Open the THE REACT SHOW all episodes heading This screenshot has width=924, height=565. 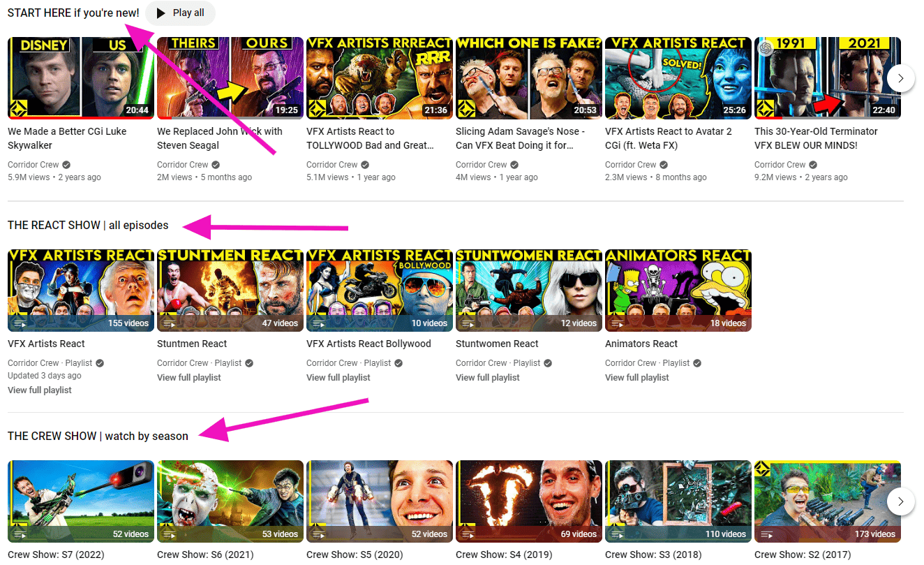88,226
